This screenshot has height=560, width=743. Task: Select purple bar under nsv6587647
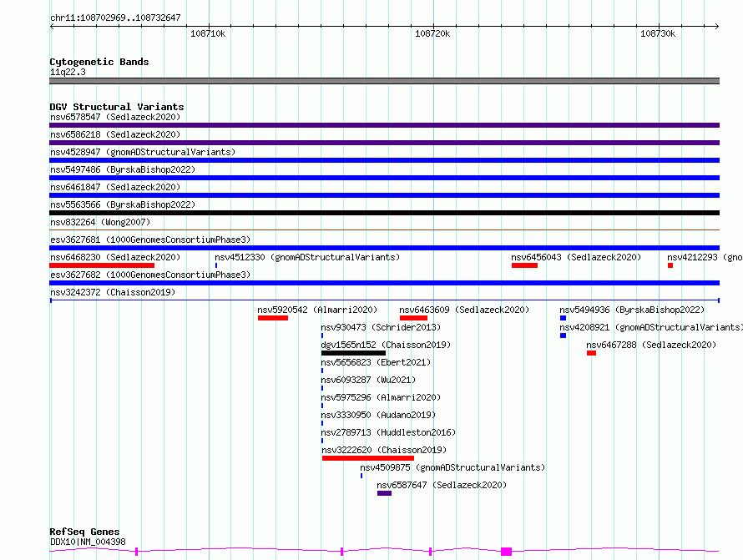click(384, 493)
